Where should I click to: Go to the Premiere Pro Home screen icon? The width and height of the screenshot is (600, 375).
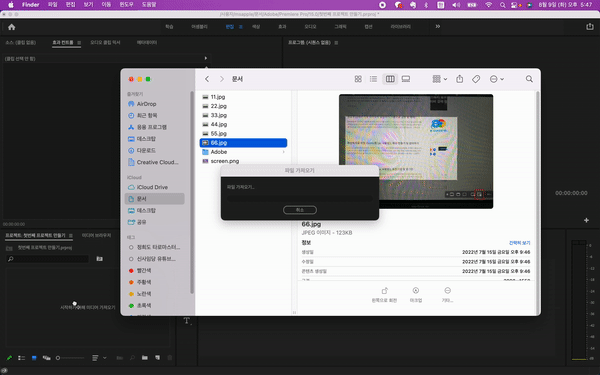click(11, 27)
